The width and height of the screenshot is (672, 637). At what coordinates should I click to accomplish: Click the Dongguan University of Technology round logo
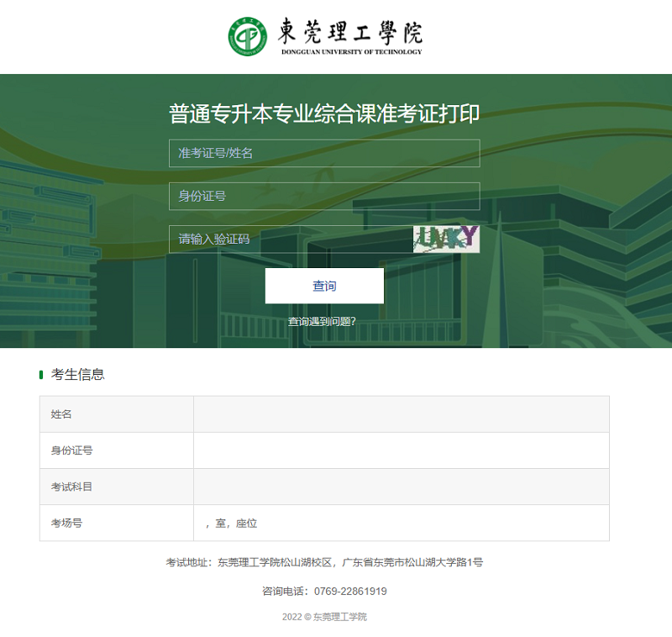pyautogui.click(x=247, y=36)
